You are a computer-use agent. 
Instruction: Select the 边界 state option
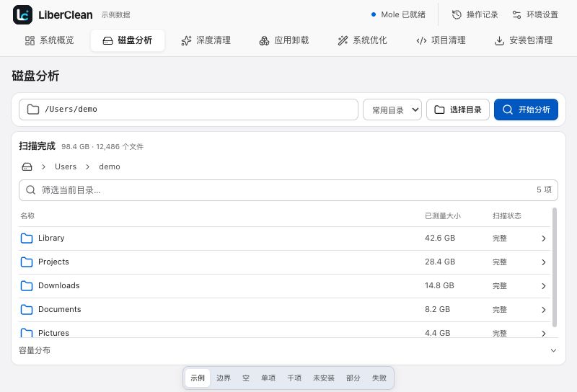pyautogui.click(x=224, y=378)
